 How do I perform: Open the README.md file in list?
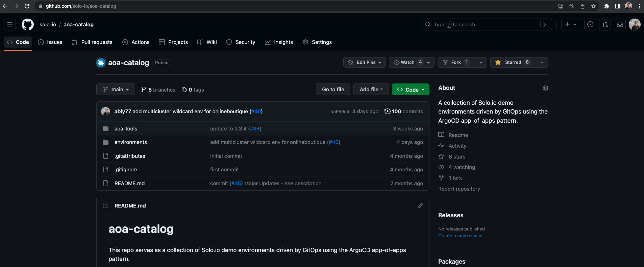click(x=129, y=184)
